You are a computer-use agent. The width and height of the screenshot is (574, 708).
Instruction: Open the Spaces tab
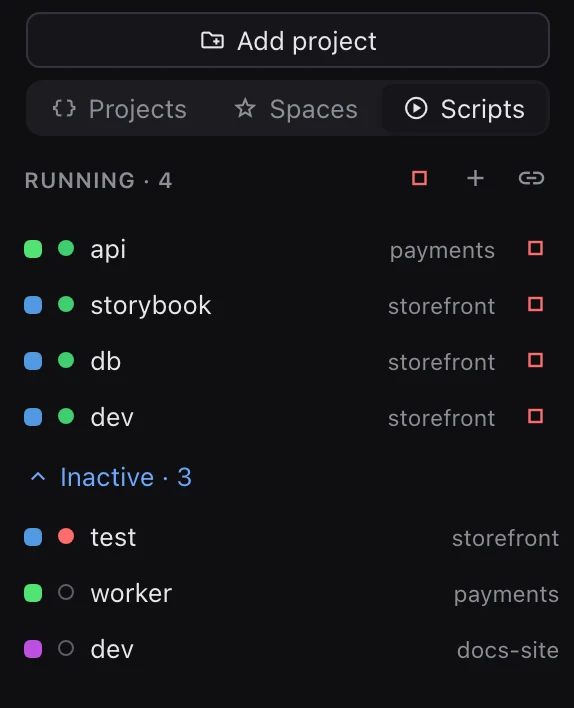click(x=296, y=109)
